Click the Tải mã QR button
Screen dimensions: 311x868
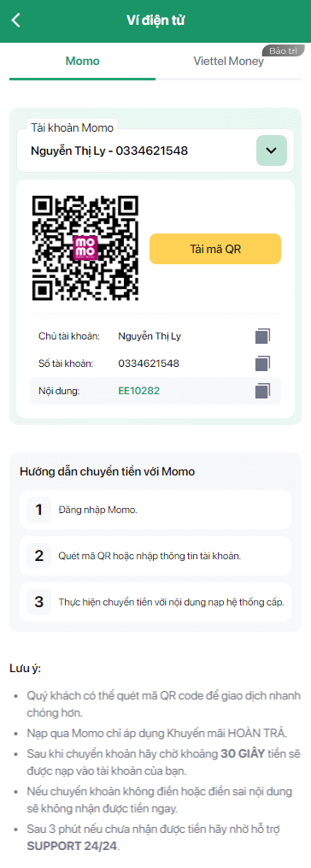(215, 249)
